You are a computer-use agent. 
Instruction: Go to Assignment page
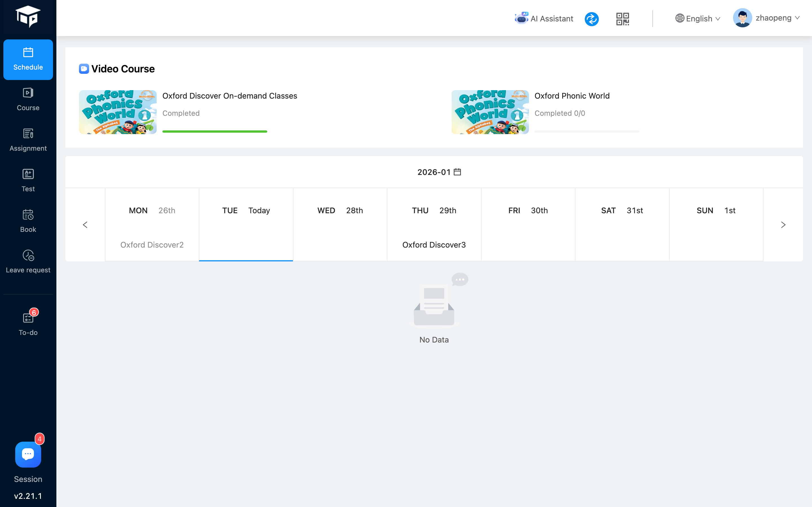28,140
